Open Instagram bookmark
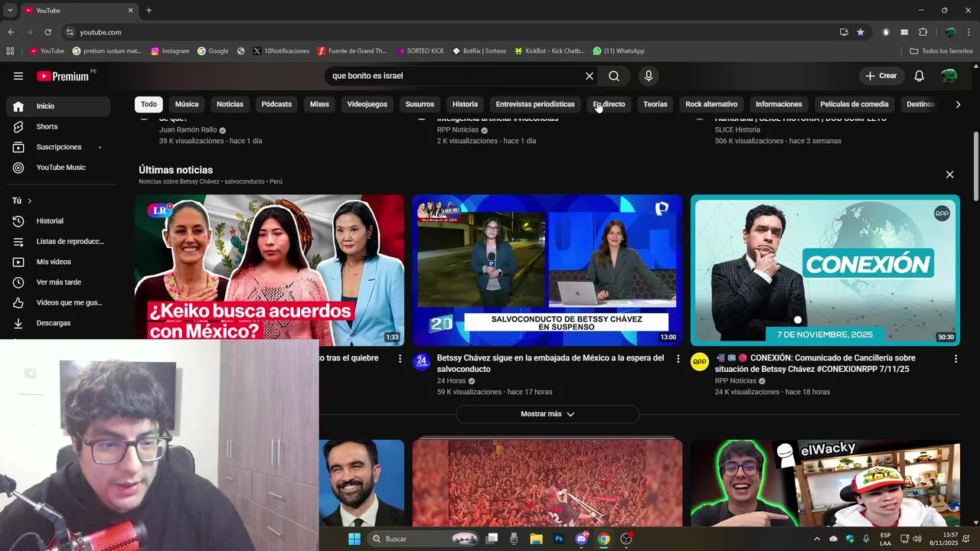This screenshot has width=980, height=551. click(x=170, y=51)
